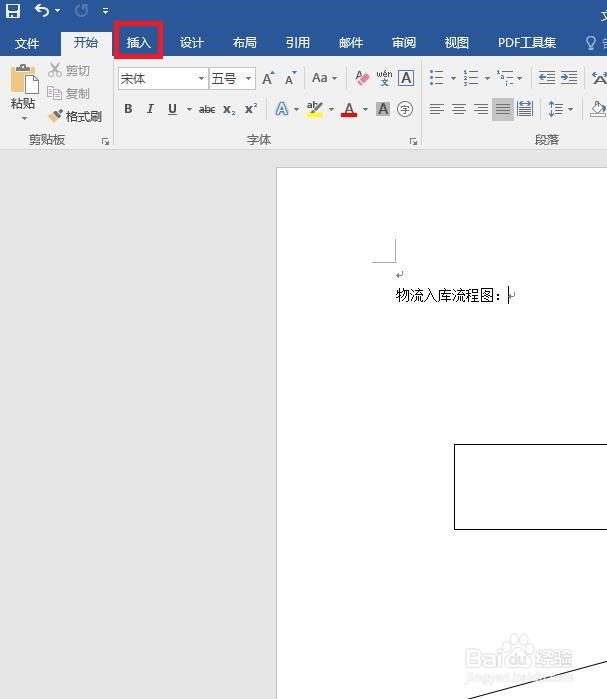The height and width of the screenshot is (699, 607).
Task: Click the Enclose Characters circled 字 icon
Action: click(405, 109)
